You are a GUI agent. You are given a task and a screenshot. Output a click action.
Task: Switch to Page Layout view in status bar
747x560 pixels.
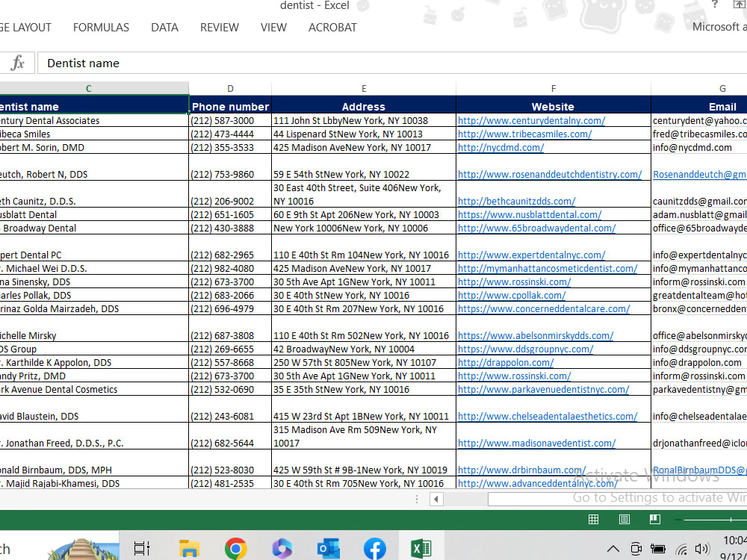pyautogui.click(x=624, y=520)
